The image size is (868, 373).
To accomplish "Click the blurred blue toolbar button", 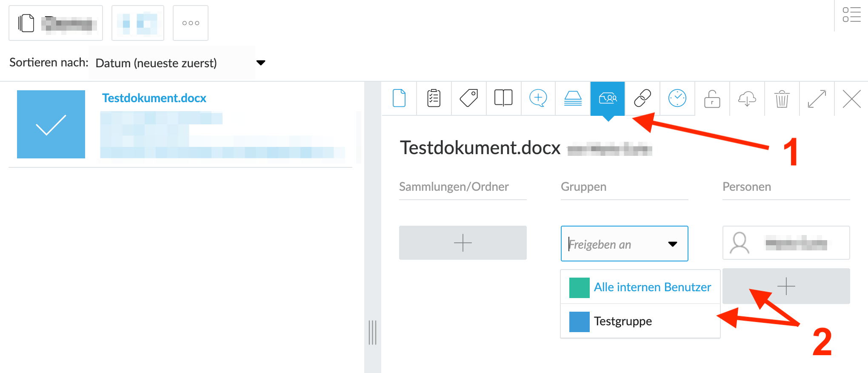I will 138,23.
